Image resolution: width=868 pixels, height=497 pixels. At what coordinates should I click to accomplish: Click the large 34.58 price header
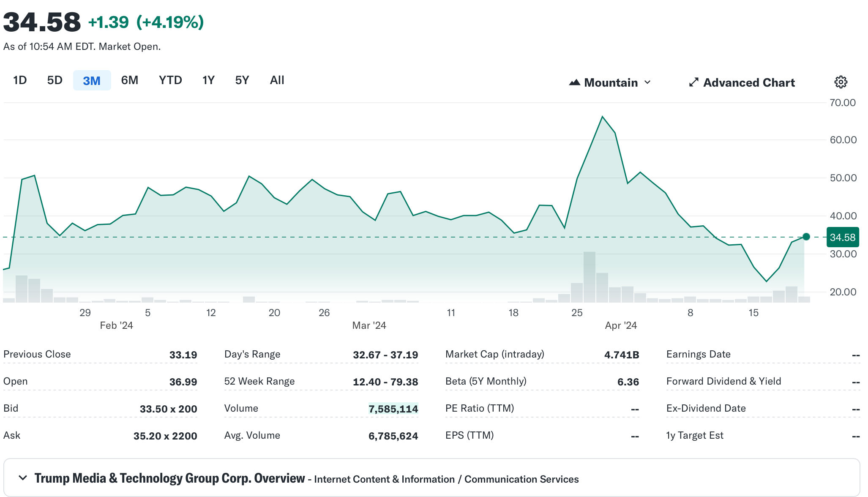coord(42,22)
